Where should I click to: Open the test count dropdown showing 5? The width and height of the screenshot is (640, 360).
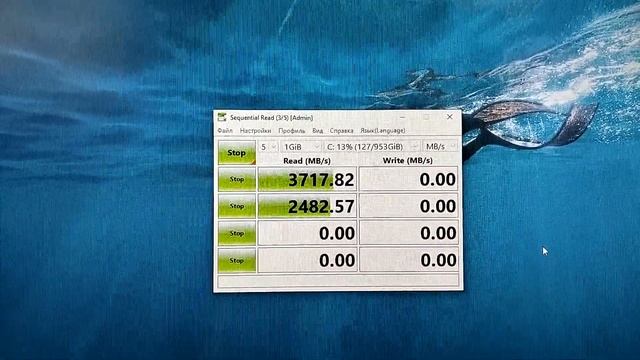click(268, 147)
